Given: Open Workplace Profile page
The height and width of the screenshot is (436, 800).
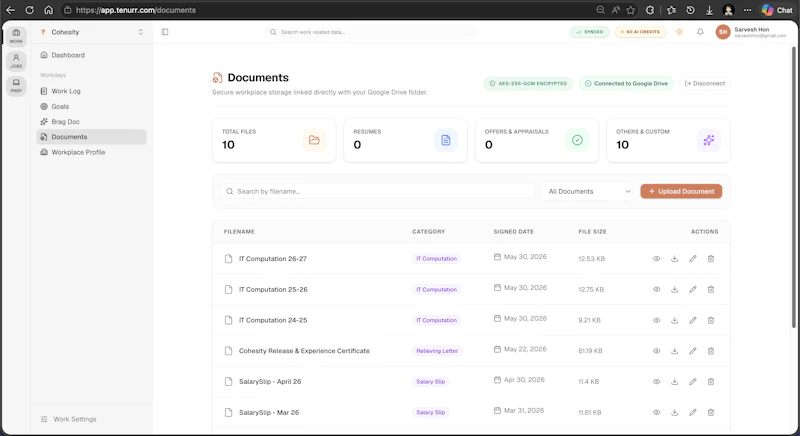Looking at the screenshot, I should [91, 152].
